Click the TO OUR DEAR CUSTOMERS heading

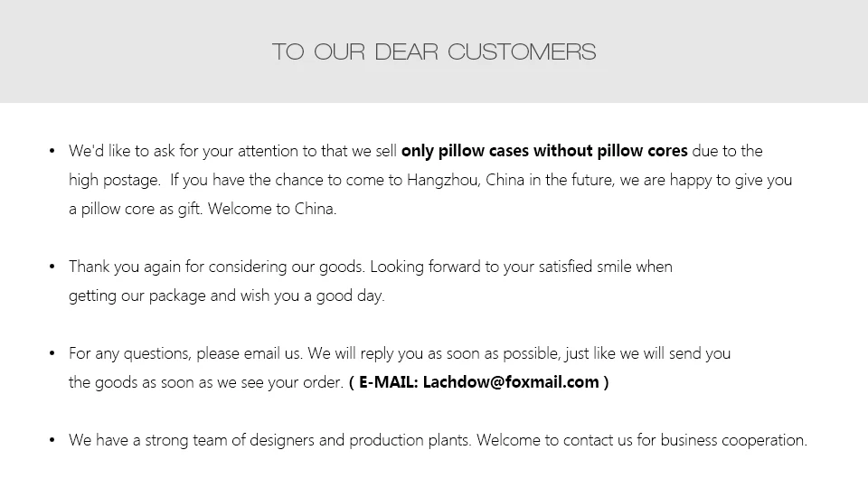pos(434,52)
